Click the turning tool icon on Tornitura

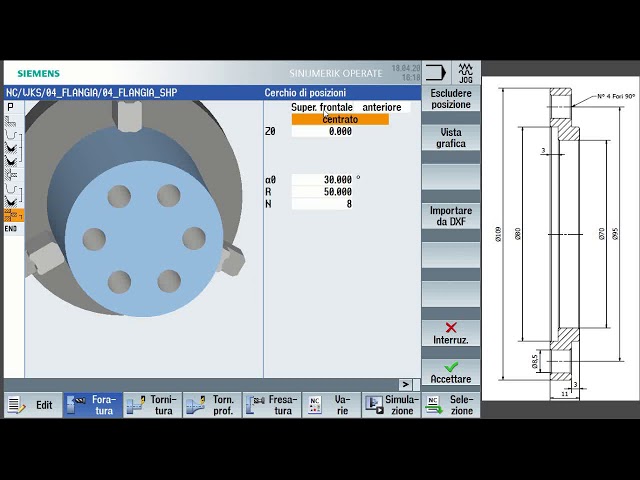tap(136, 405)
